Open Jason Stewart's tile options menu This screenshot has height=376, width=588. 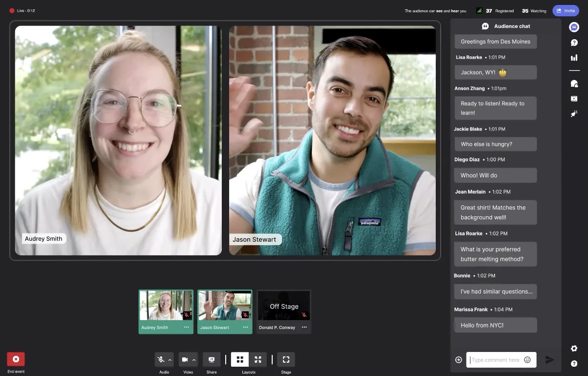click(245, 327)
